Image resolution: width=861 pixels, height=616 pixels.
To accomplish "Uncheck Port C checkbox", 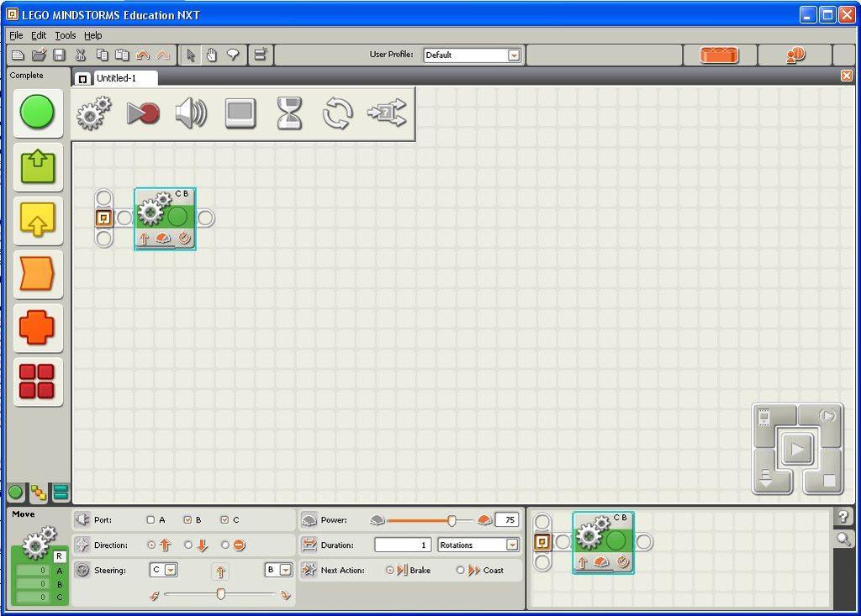I will (x=224, y=520).
